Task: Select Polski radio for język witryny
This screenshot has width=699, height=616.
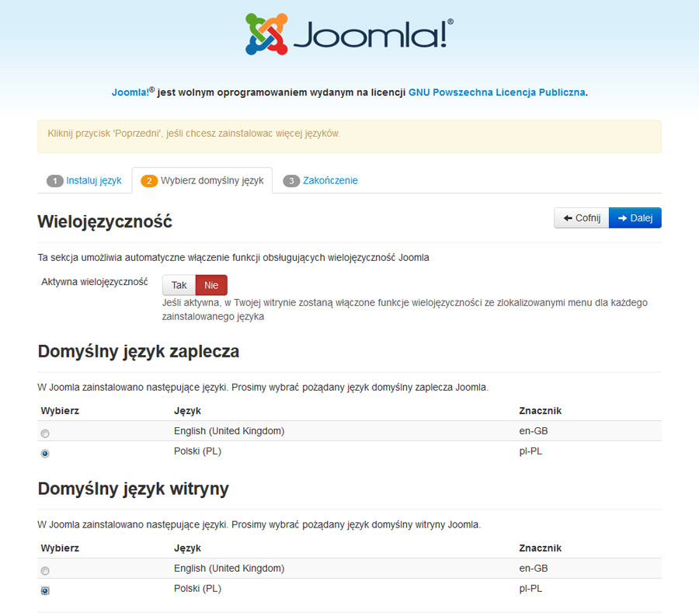Action: point(45,590)
